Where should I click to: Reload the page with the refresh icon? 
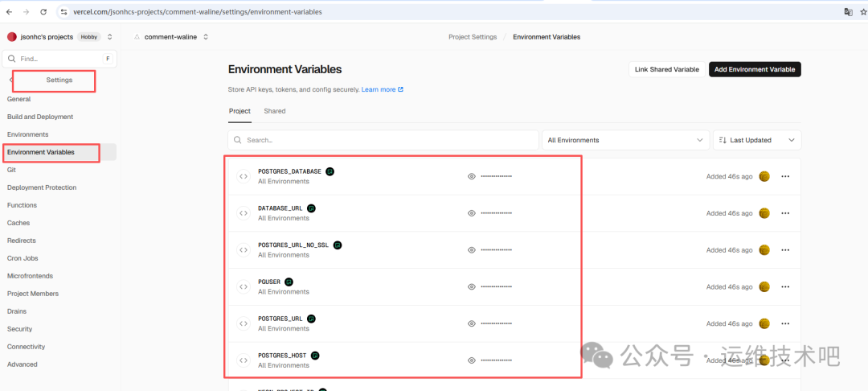click(43, 11)
